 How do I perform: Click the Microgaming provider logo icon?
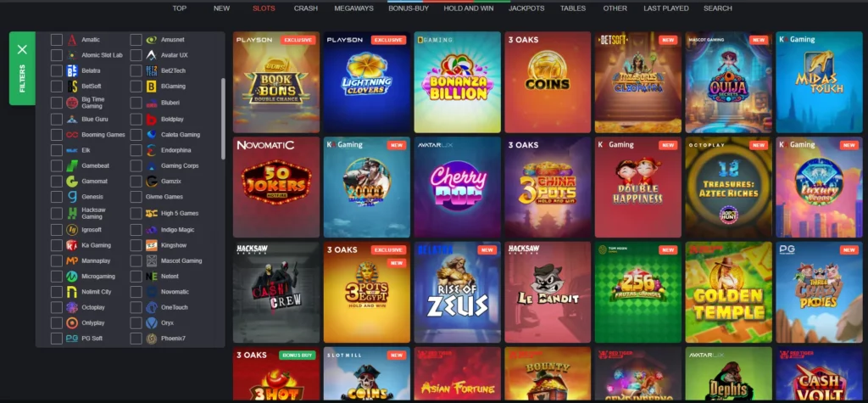point(72,276)
